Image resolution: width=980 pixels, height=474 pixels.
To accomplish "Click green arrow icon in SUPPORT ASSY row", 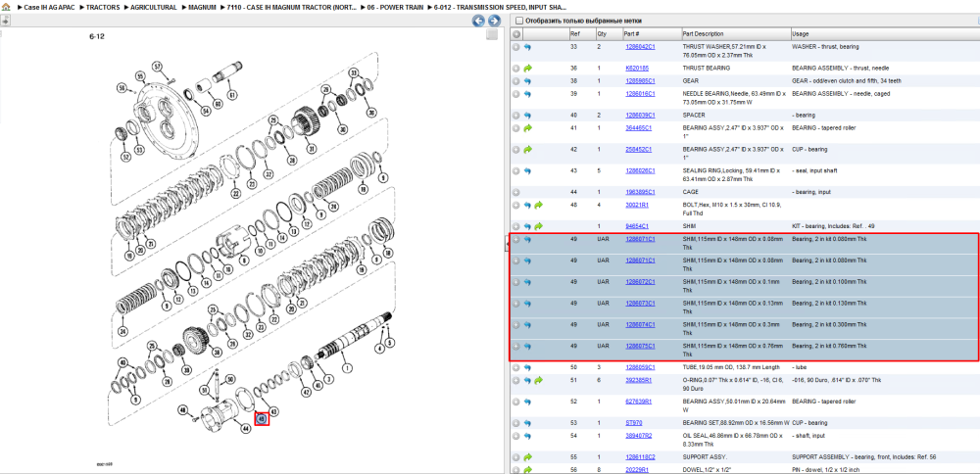I will pyautogui.click(x=527, y=457).
